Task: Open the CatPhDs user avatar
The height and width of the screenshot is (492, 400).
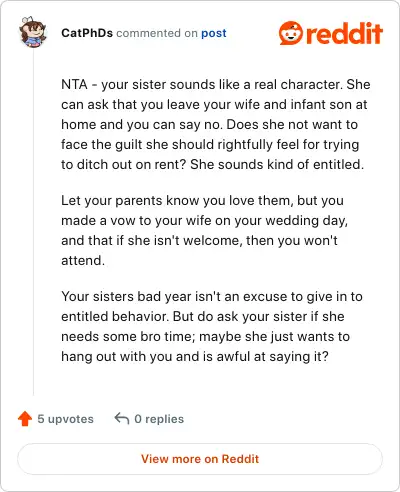Action: click(32, 32)
